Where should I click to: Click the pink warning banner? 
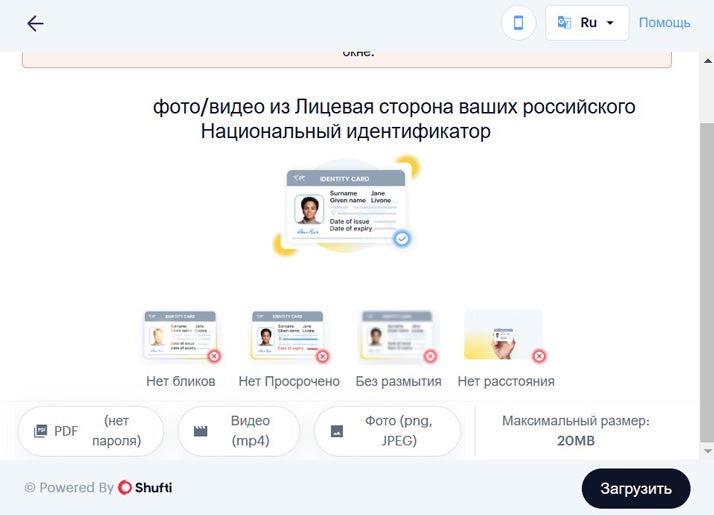(347, 59)
